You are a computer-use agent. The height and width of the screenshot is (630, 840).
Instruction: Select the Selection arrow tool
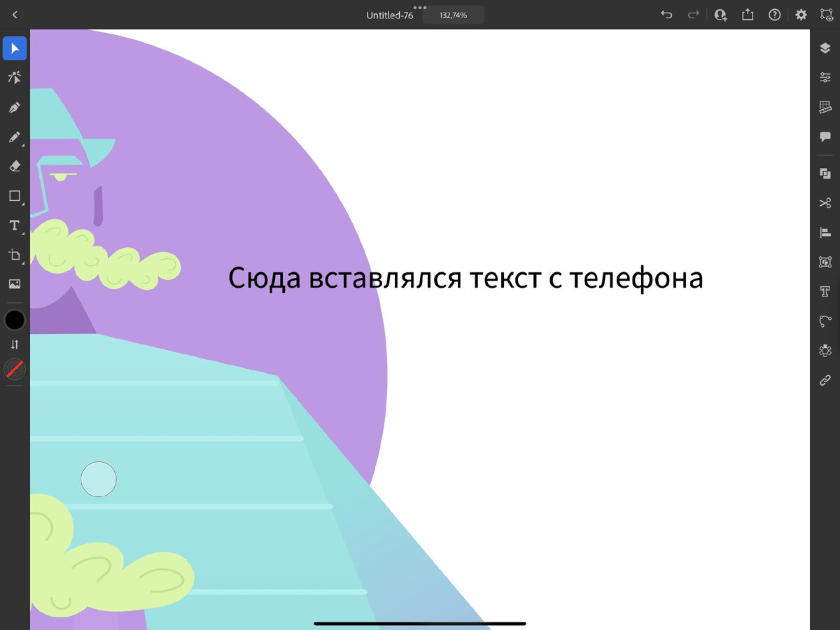[x=15, y=48]
